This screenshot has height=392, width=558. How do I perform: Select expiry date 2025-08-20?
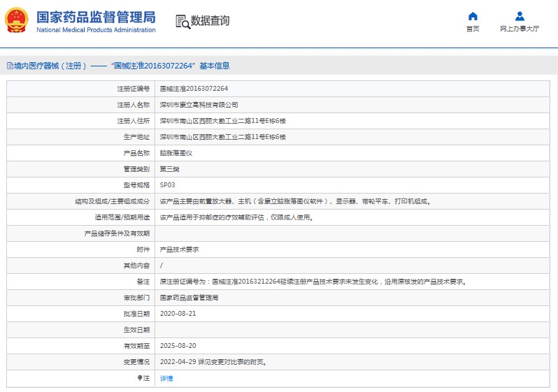click(x=178, y=346)
